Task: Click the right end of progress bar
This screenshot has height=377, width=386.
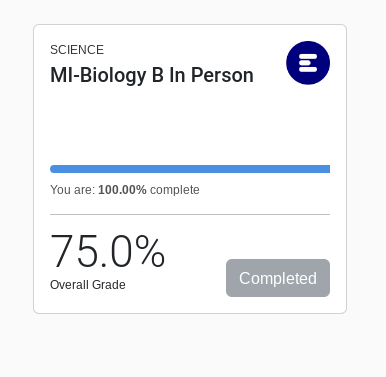Action: click(327, 169)
